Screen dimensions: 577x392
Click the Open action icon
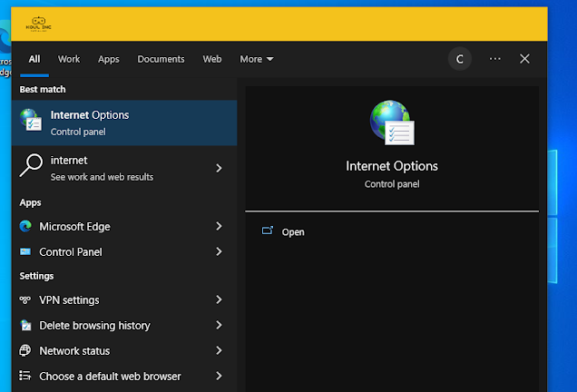268,230
